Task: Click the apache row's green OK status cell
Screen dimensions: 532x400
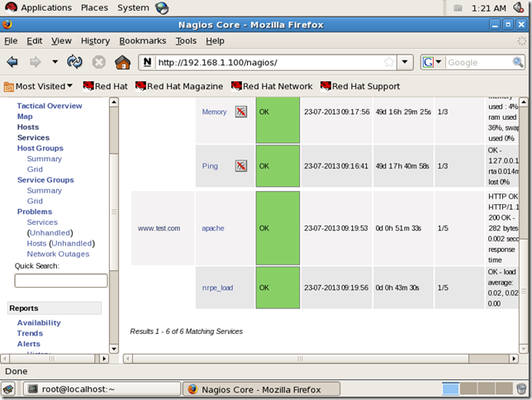Action: [278, 228]
